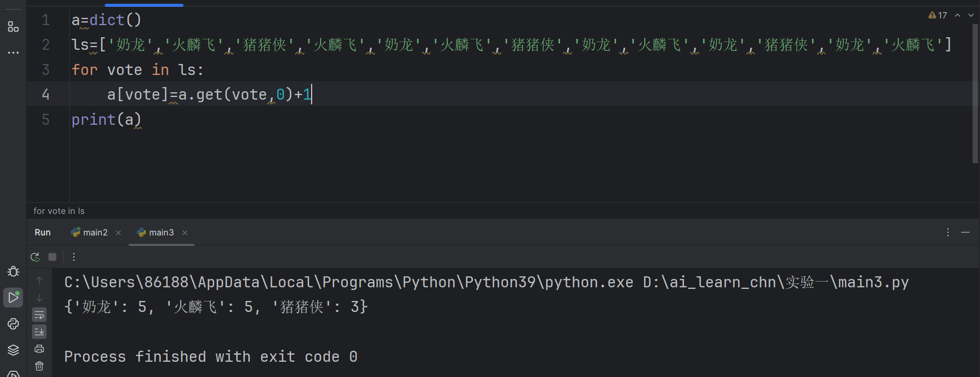Image resolution: width=980 pixels, height=377 pixels.
Task: Open run toolbar more actions menu
Action: coord(74,257)
